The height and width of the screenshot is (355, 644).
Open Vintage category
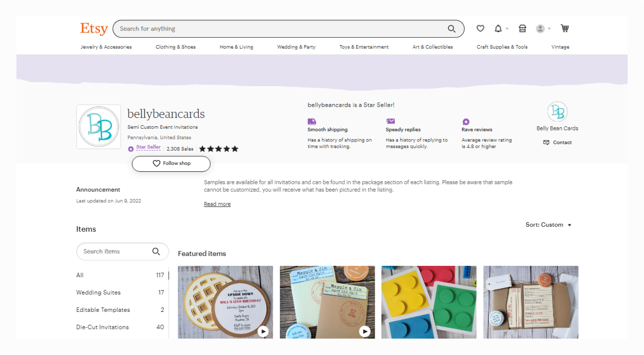pyautogui.click(x=560, y=47)
